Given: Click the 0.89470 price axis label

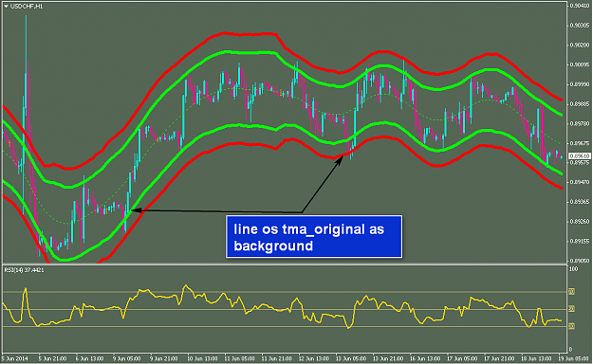Looking at the screenshot, I should [x=580, y=182].
